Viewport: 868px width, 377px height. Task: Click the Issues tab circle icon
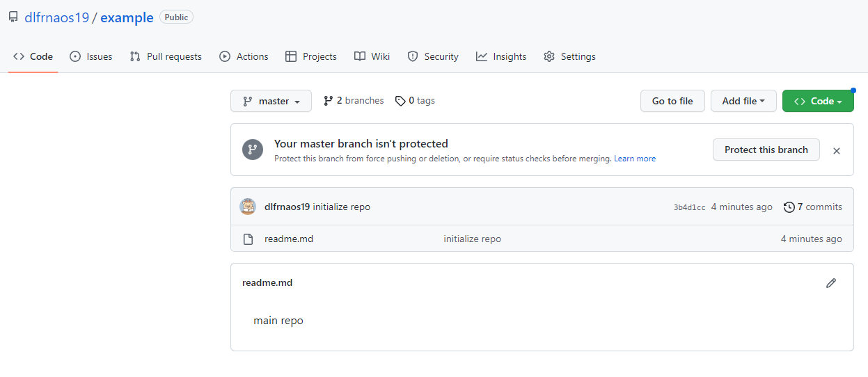coord(75,56)
